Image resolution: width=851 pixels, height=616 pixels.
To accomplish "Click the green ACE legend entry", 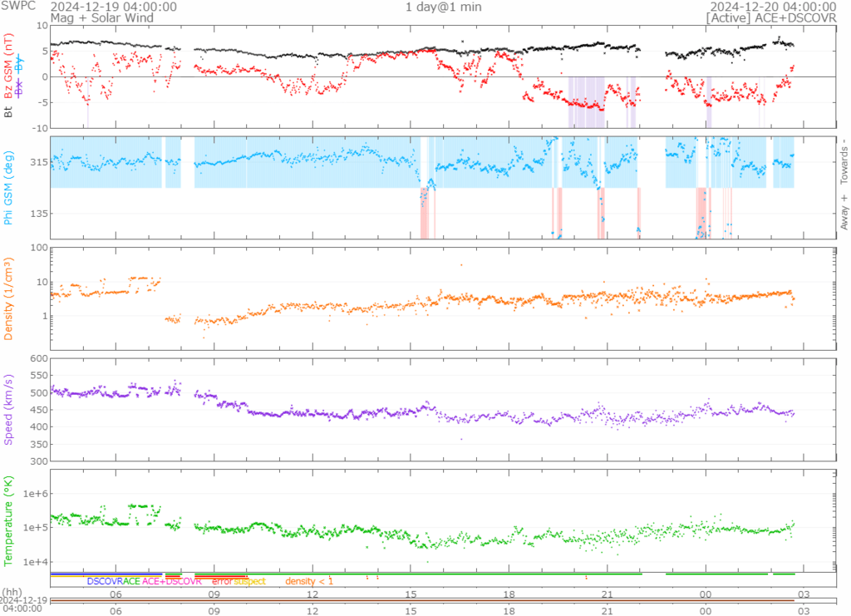I will point(132,581).
